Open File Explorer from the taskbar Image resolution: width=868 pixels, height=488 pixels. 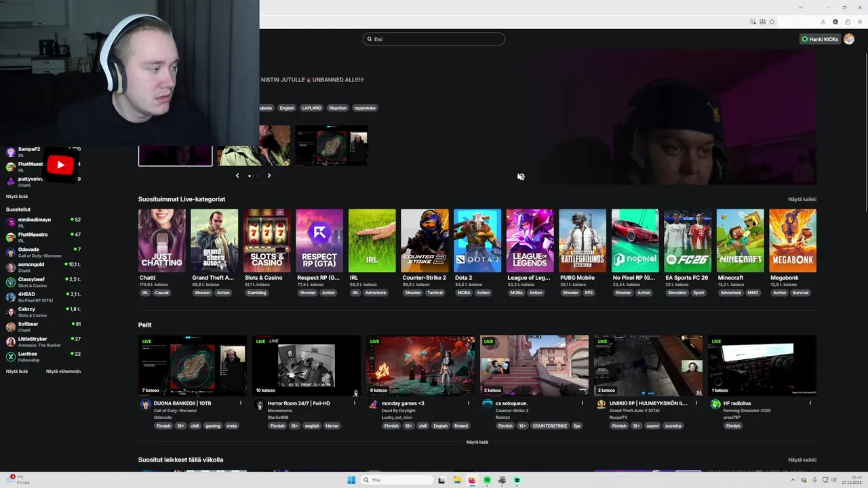click(x=457, y=480)
